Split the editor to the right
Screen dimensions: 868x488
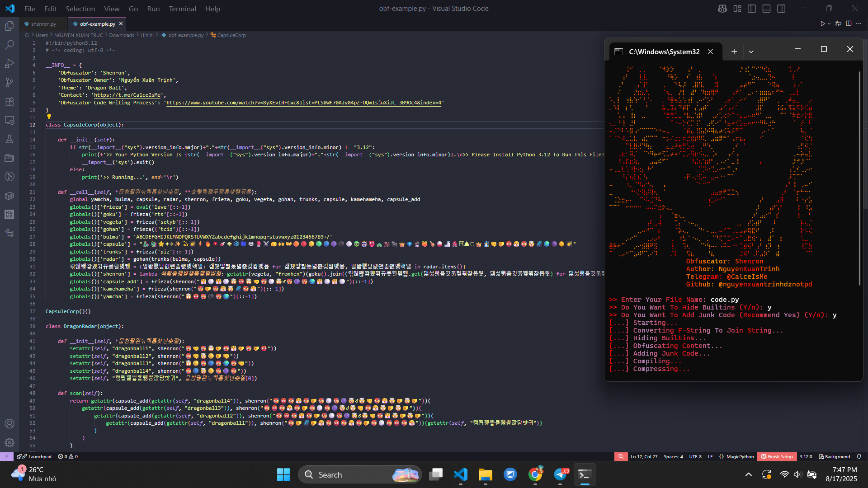(849, 23)
